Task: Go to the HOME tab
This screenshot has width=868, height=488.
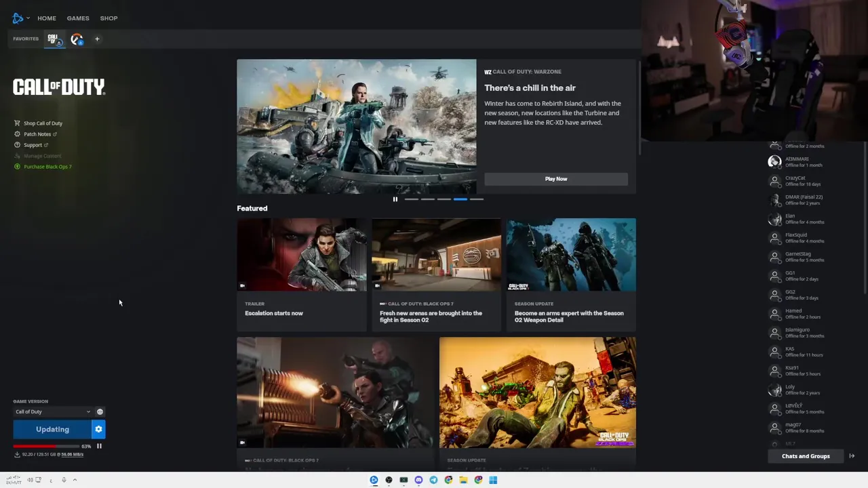Action: coord(47,18)
